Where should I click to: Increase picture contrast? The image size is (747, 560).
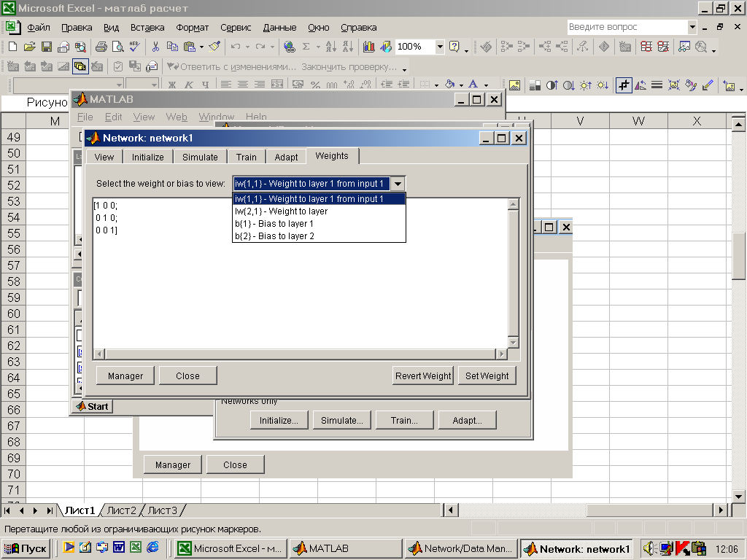pos(551,86)
